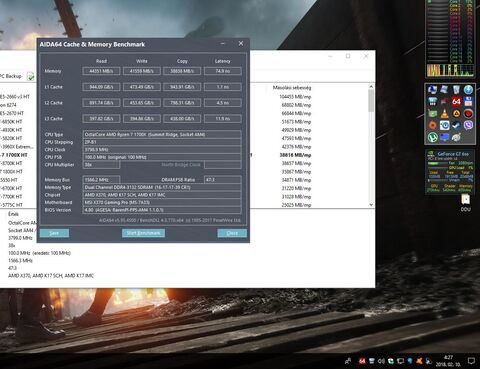Click Start Benchmark in the AIDA64 dialog
Screen dimensions: 480x369
[x=143, y=233]
